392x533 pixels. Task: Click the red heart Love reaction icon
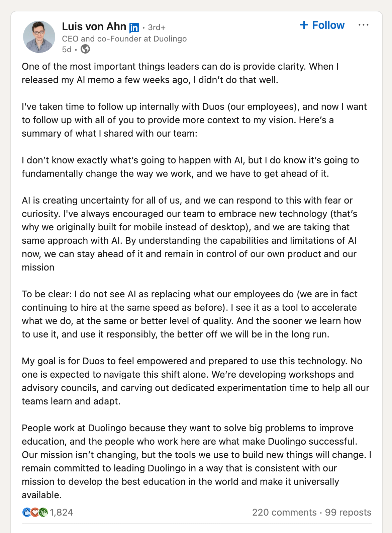pyautogui.click(x=35, y=512)
